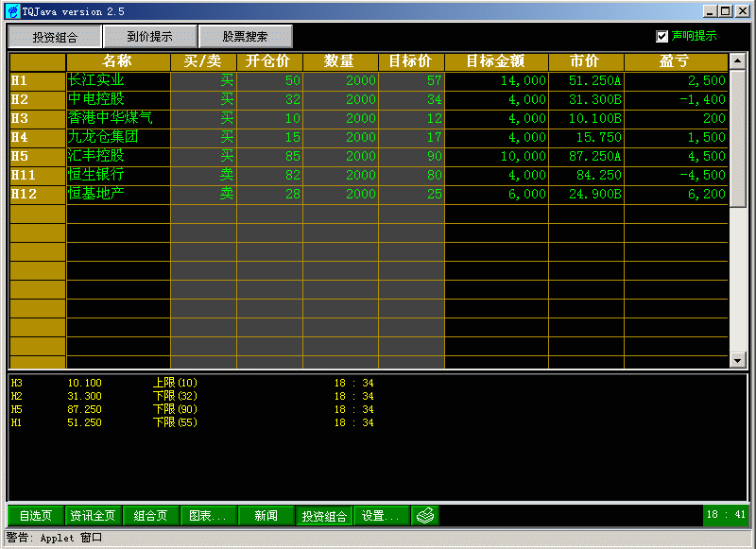Click the vertical scrollbar thumb of the table
The width and height of the screenshot is (756, 549).
pyautogui.click(x=738, y=138)
